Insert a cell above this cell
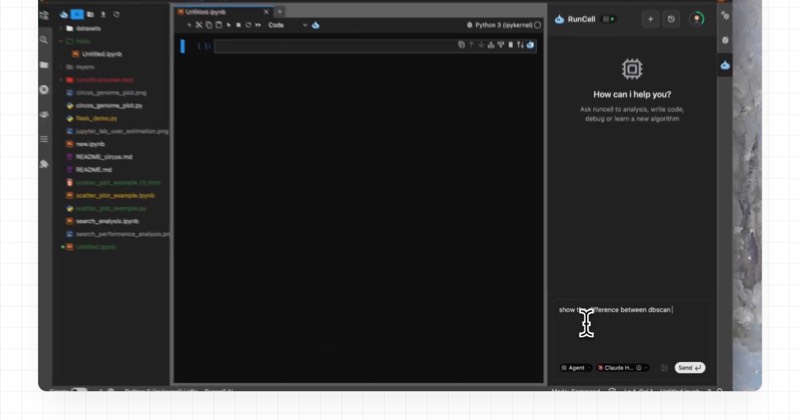Image resolution: width=800 pixels, height=420 pixels. pyautogui.click(x=491, y=45)
